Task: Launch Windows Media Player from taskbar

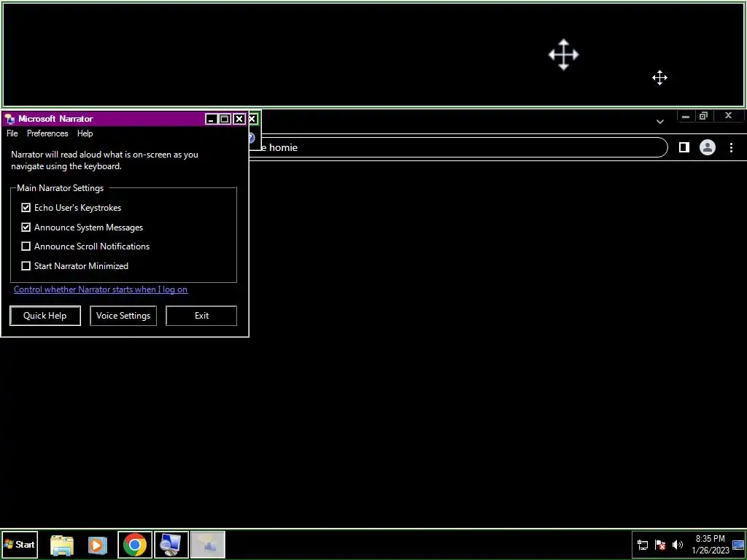Action: pos(97,545)
